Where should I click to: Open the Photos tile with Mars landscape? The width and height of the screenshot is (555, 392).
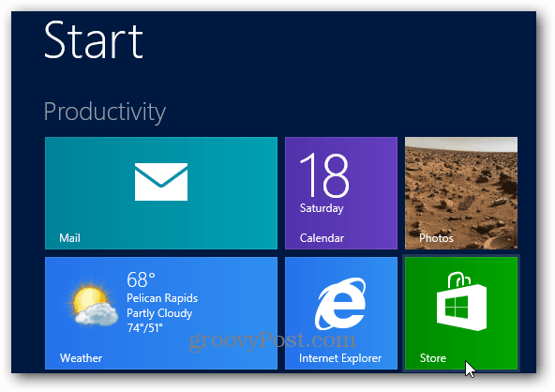coord(461,193)
